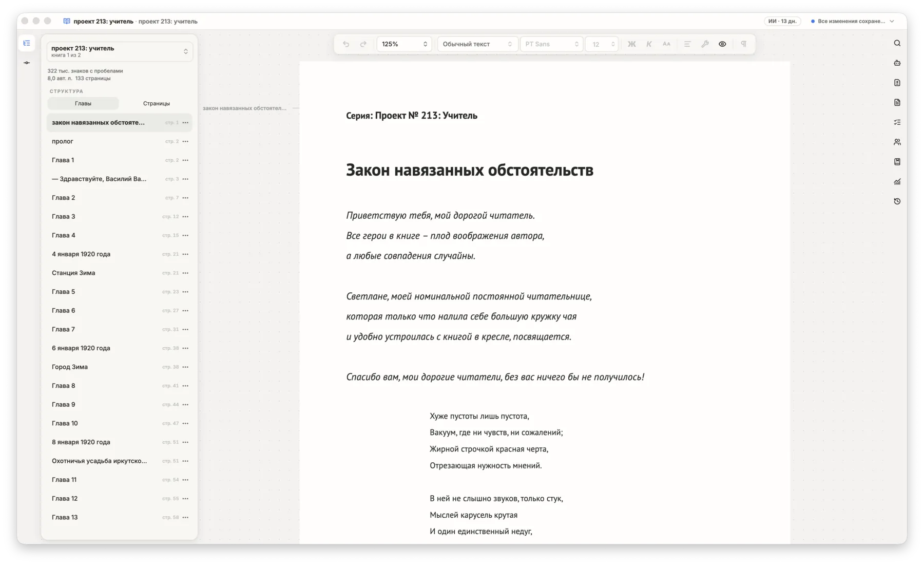Open the PT Sans font dropdown
The image size is (924, 565).
tap(551, 44)
